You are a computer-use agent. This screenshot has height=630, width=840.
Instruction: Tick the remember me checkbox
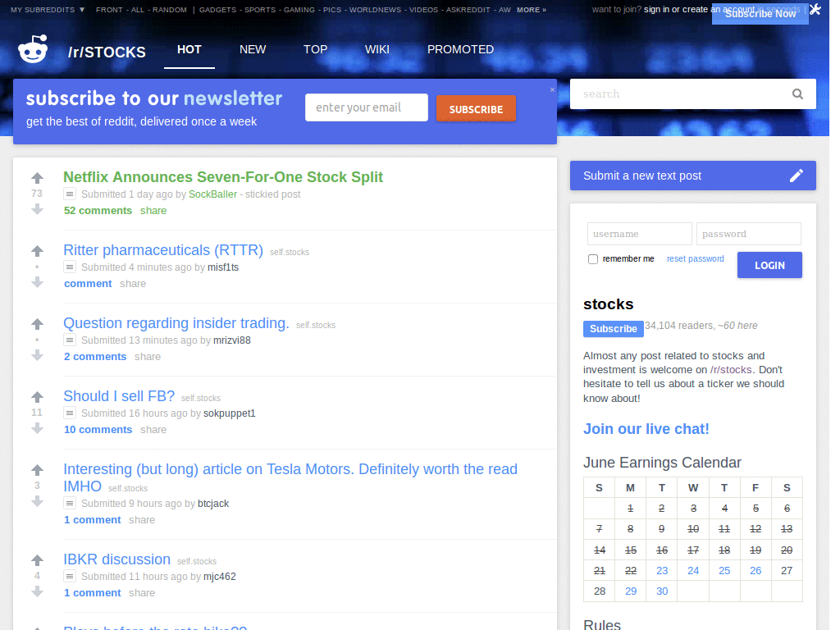[593, 259]
